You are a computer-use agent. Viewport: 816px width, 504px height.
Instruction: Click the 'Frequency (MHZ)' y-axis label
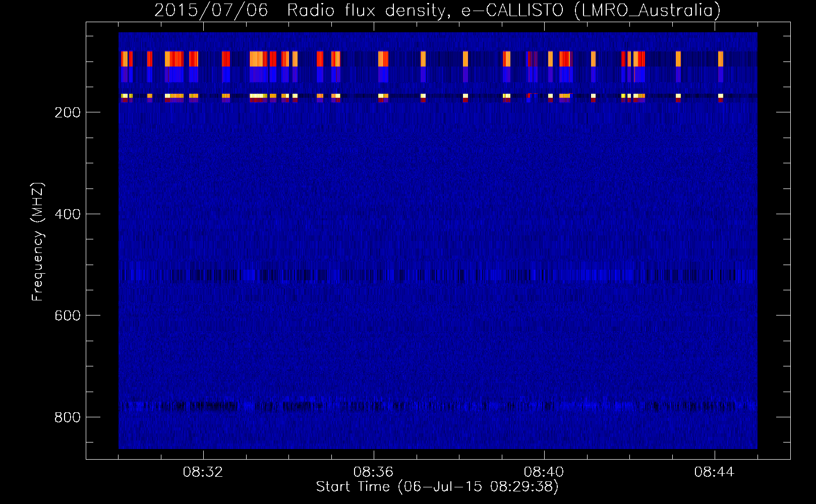(x=38, y=242)
